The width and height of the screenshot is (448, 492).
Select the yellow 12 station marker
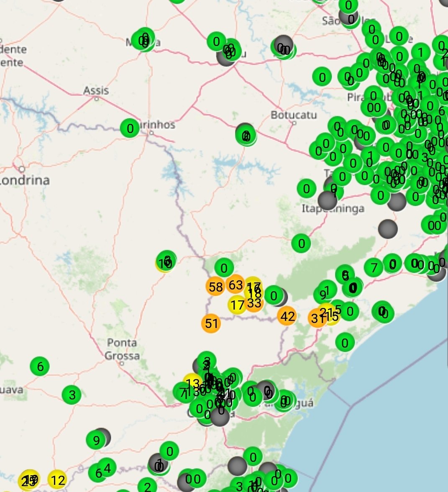58,480
